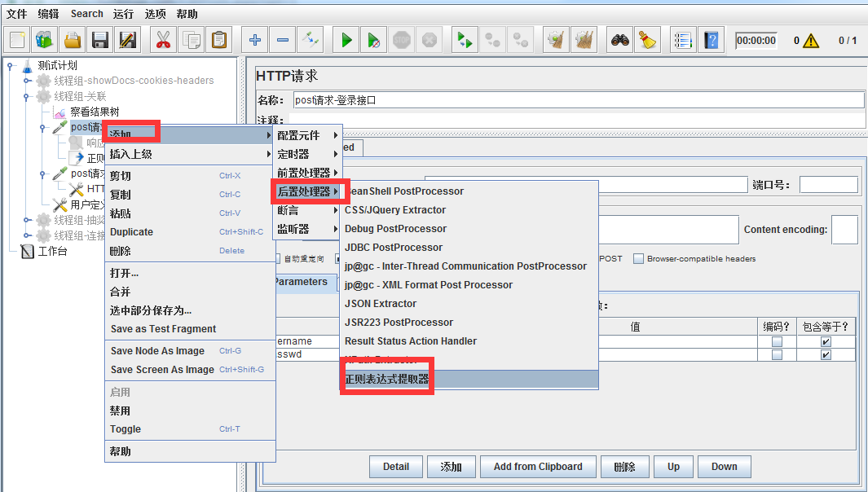Cut with the scissors toolbar icon
Viewport: 868px width, 492px height.
coord(163,40)
